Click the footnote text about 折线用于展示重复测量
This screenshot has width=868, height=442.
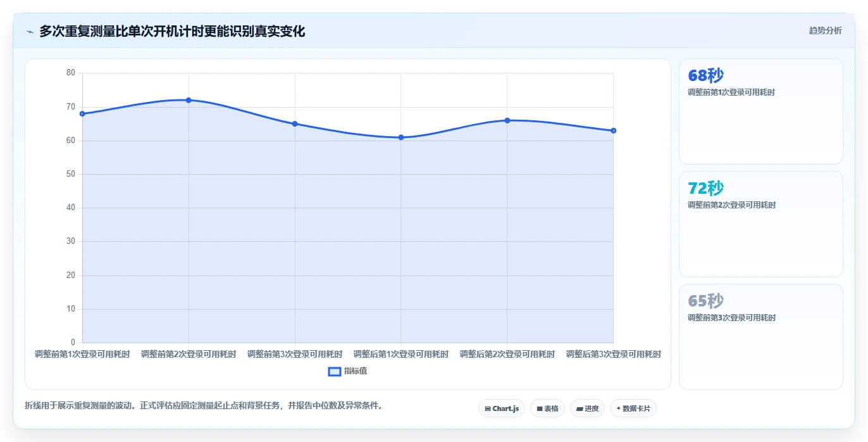coord(204,405)
